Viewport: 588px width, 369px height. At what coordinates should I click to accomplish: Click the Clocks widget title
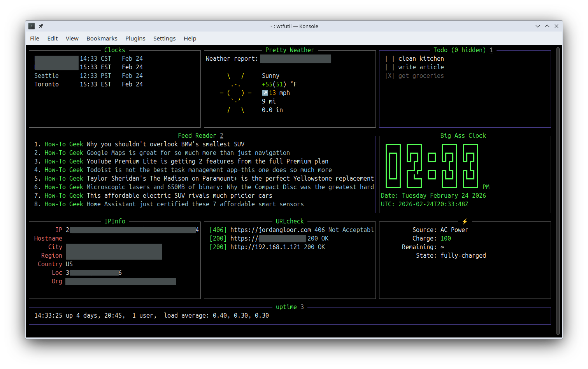pyautogui.click(x=114, y=50)
